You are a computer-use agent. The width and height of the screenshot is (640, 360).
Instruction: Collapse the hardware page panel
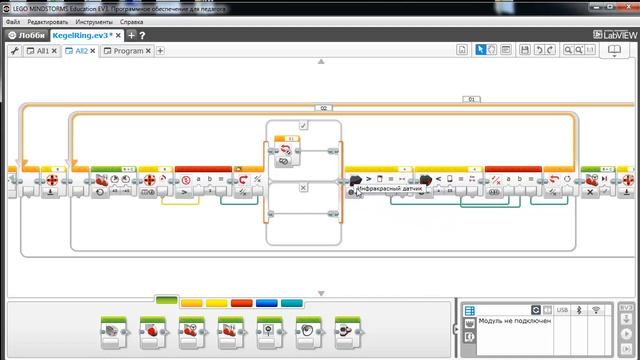(x=456, y=329)
